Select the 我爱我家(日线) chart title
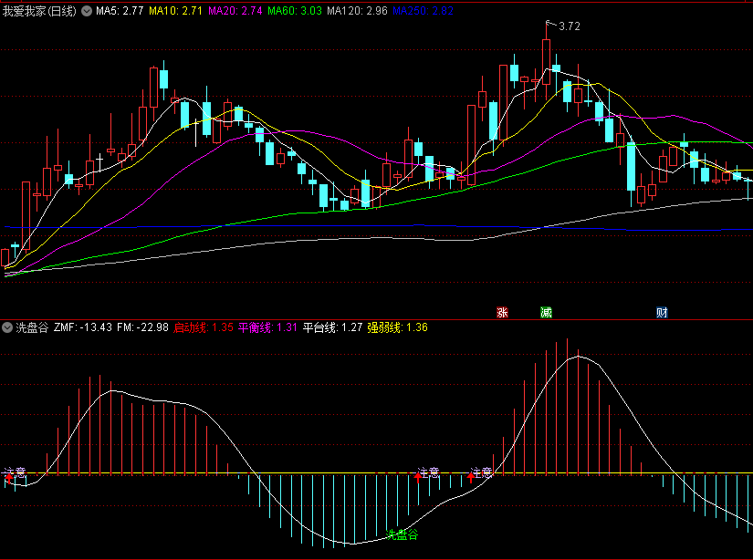753x560 pixels. (39, 11)
